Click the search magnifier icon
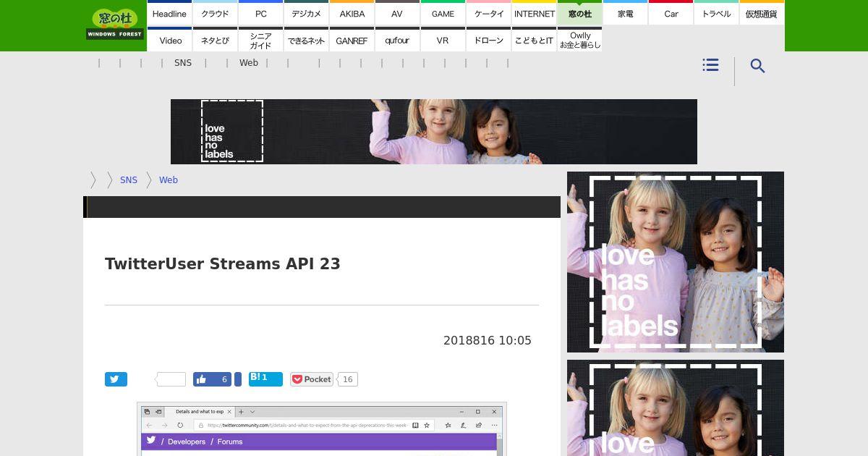The image size is (868, 456). point(757,66)
